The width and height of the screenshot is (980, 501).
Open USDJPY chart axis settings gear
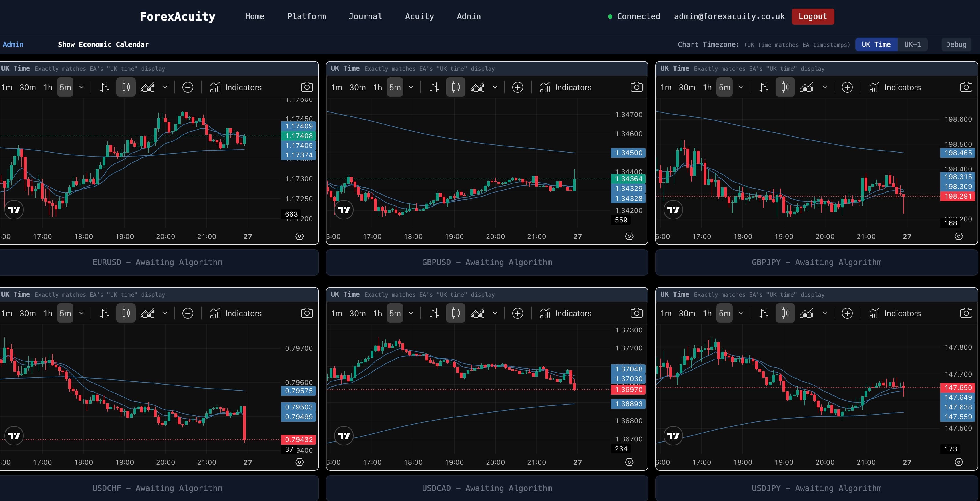pos(959,462)
